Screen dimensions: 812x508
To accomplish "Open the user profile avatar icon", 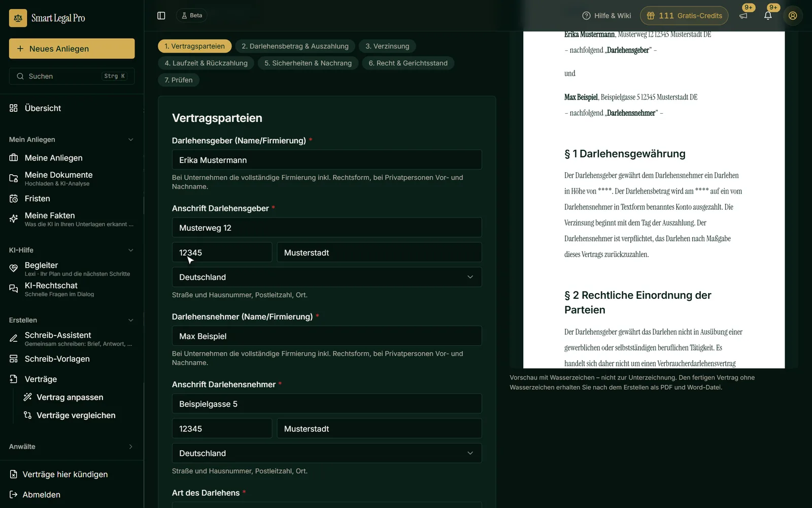I will click(793, 16).
